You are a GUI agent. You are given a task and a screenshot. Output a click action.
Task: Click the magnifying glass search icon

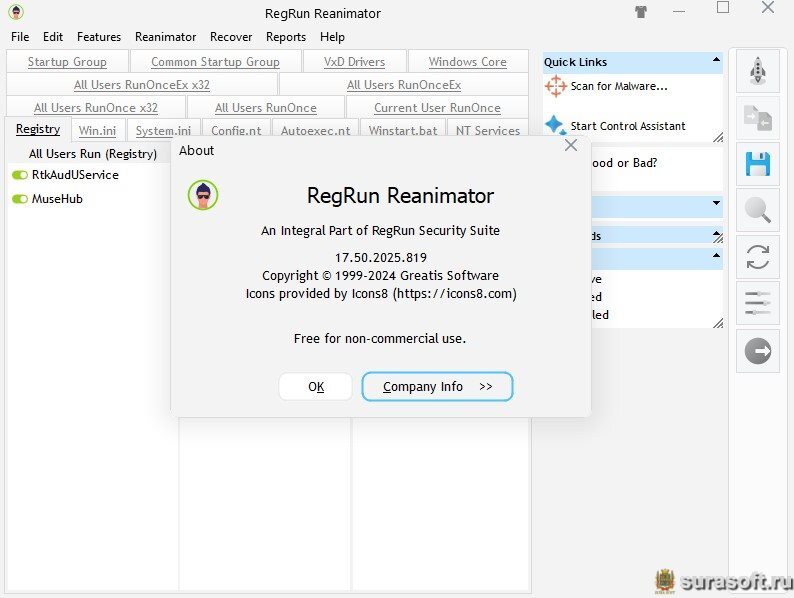click(758, 211)
